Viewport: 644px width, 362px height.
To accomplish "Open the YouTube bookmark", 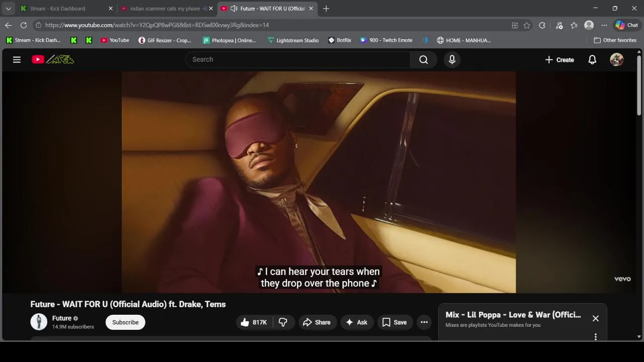I will [x=115, y=40].
